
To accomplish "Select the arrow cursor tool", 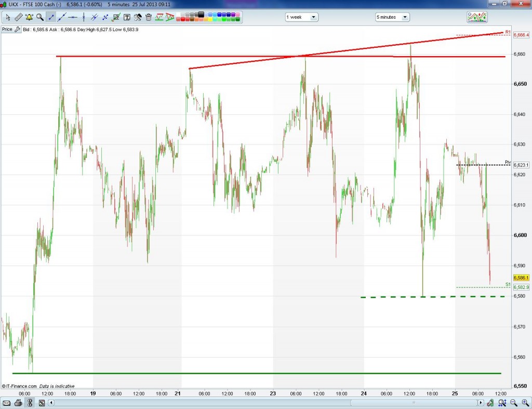I will pyautogui.click(x=7, y=17).
